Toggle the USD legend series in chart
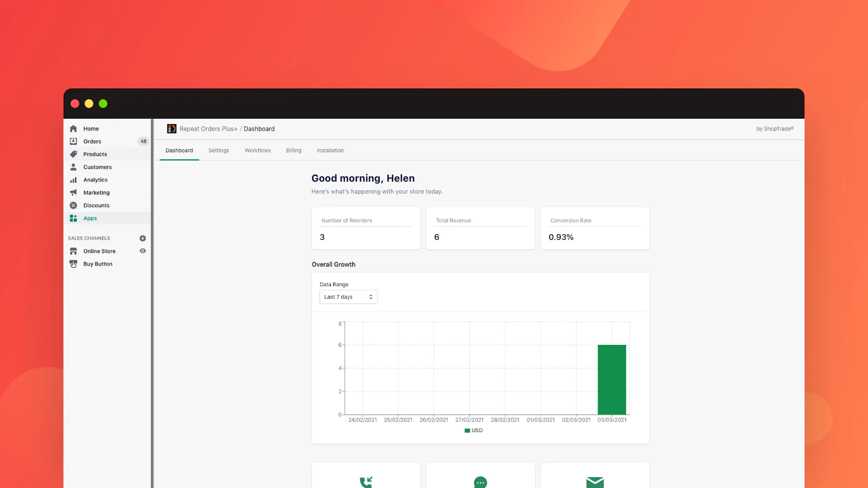This screenshot has width=868, height=488. click(x=474, y=431)
